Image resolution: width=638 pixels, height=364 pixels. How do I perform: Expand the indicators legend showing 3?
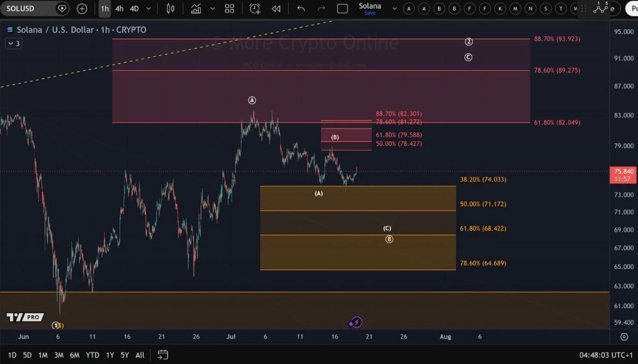(x=14, y=44)
